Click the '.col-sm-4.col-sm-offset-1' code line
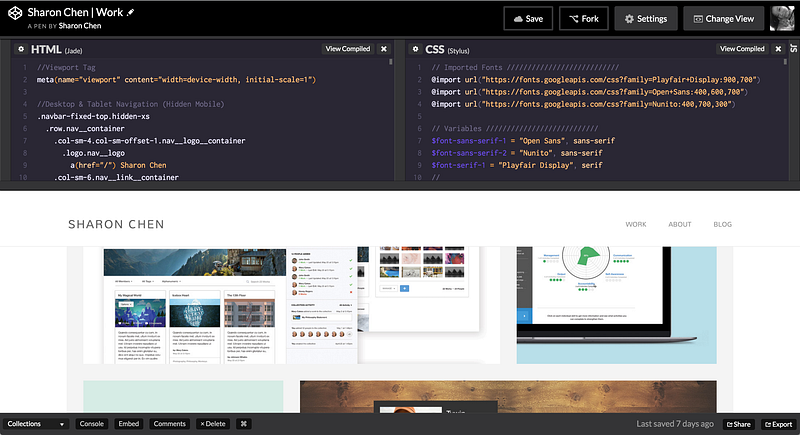 point(149,141)
